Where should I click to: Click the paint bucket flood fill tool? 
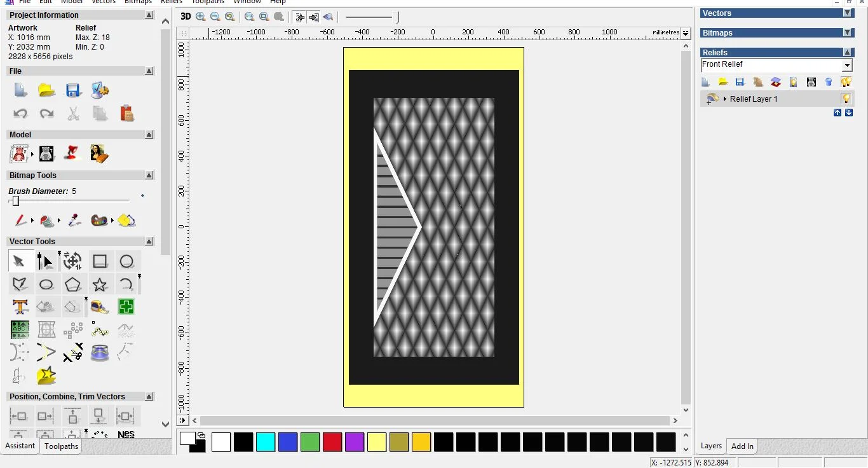pyautogui.click(x=47, y=221)
